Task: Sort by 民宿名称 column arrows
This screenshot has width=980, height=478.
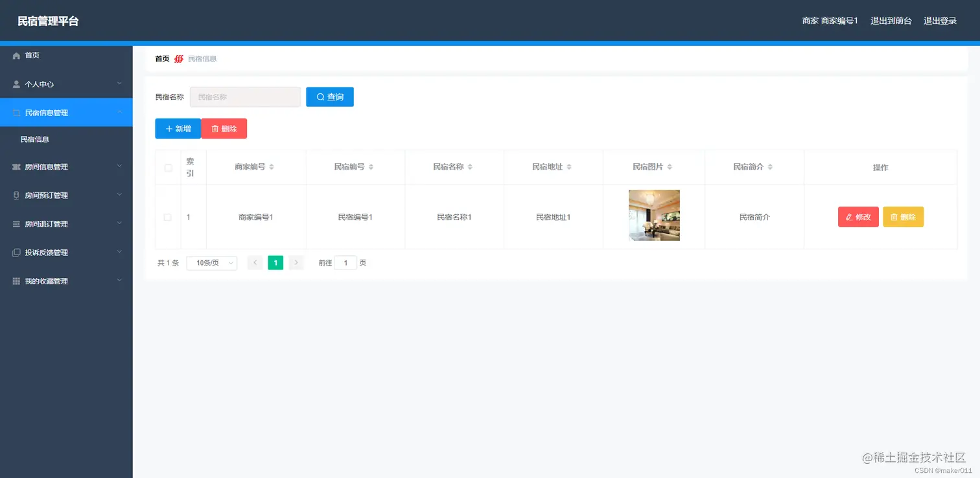Action: (x=470, y=167)
